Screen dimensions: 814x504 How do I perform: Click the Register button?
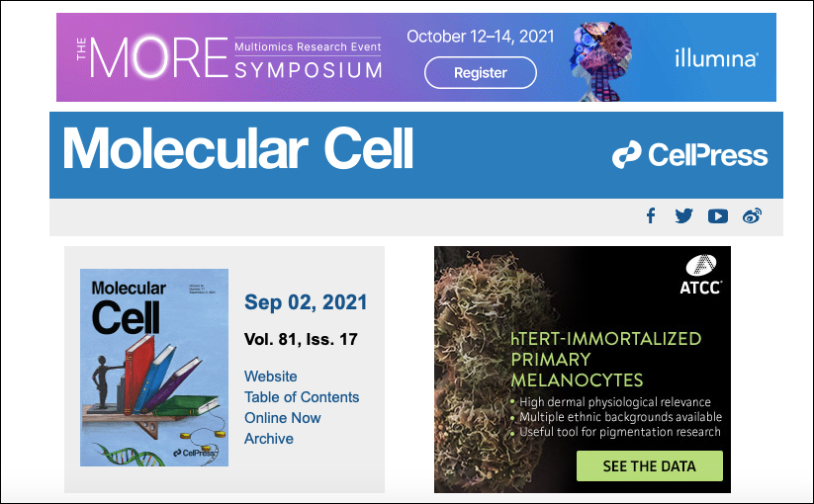click(481, 72)
